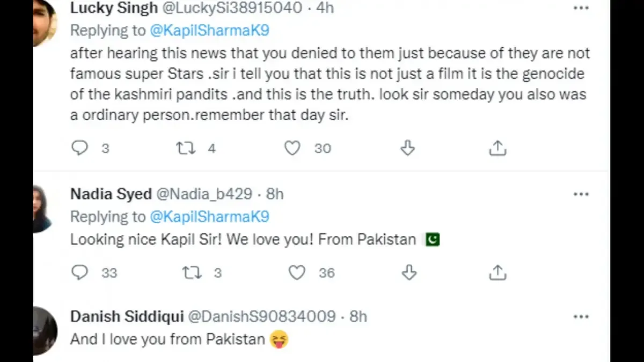
Task: Retweet Lucky Singh's tweet
Action: 186,148
